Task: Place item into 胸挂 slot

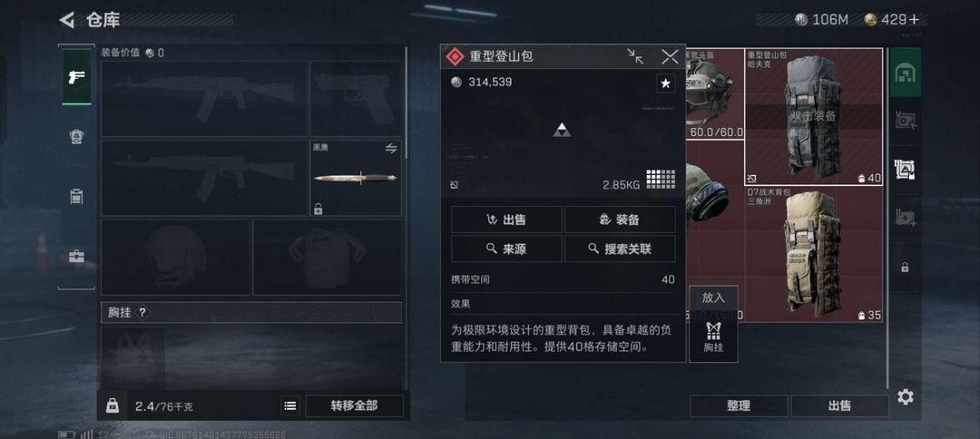Action: click(713, 324)
